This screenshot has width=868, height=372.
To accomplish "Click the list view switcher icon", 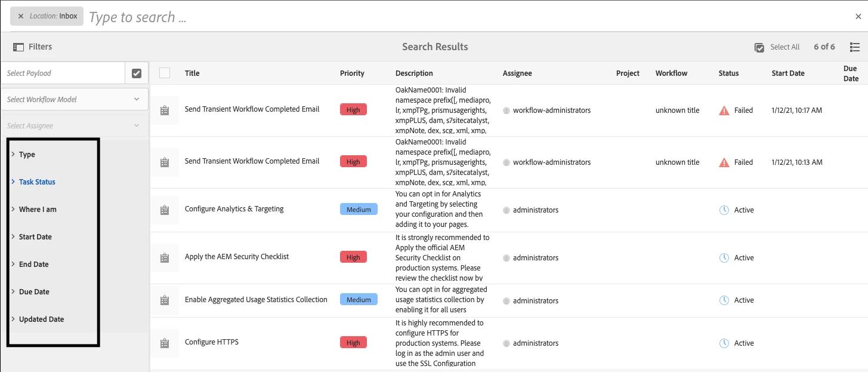I will (854, 47).
